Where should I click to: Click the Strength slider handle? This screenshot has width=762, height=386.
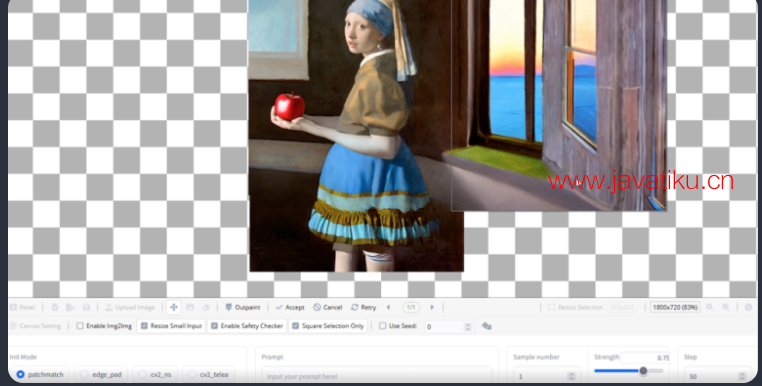click(x=643, y=371)
